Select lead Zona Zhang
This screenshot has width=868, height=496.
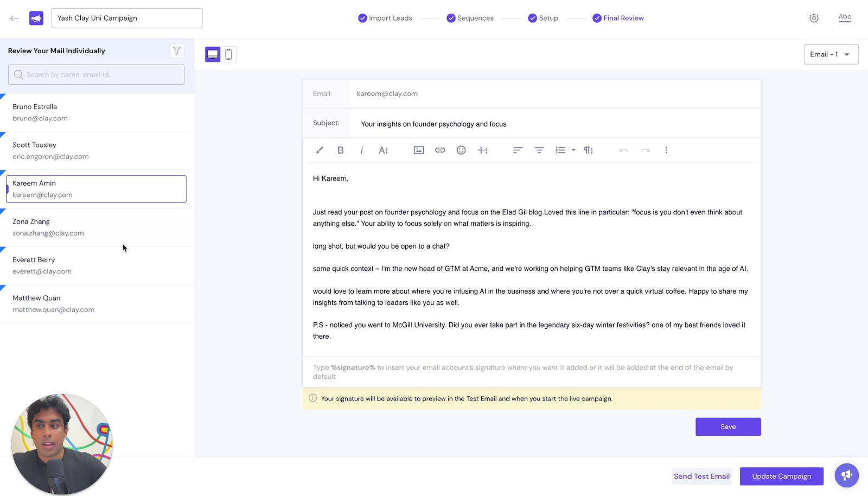pyautogui.click(x=97, y=227)
